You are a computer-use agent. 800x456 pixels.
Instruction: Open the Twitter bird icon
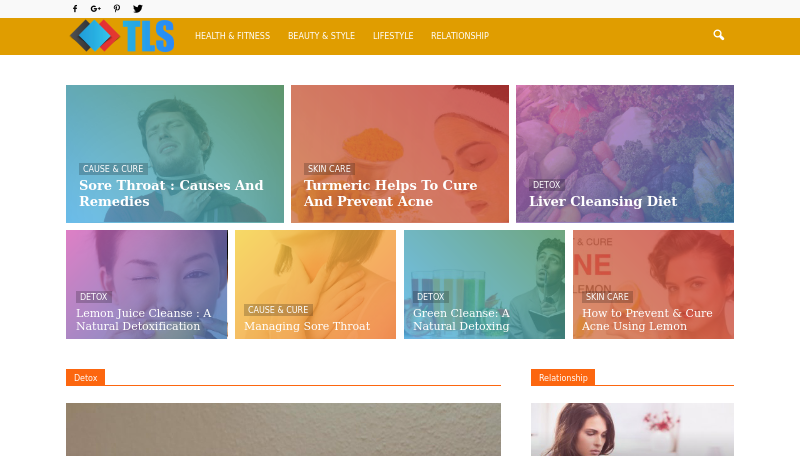pyautogui.click(x=138, y=9)
